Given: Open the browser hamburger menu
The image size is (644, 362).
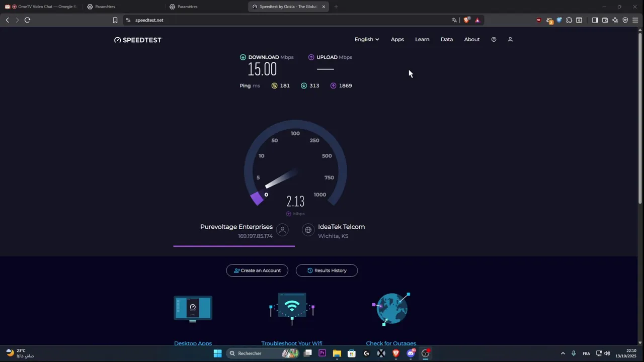Looking at the screenshot, I should click(x=635, y=20).
